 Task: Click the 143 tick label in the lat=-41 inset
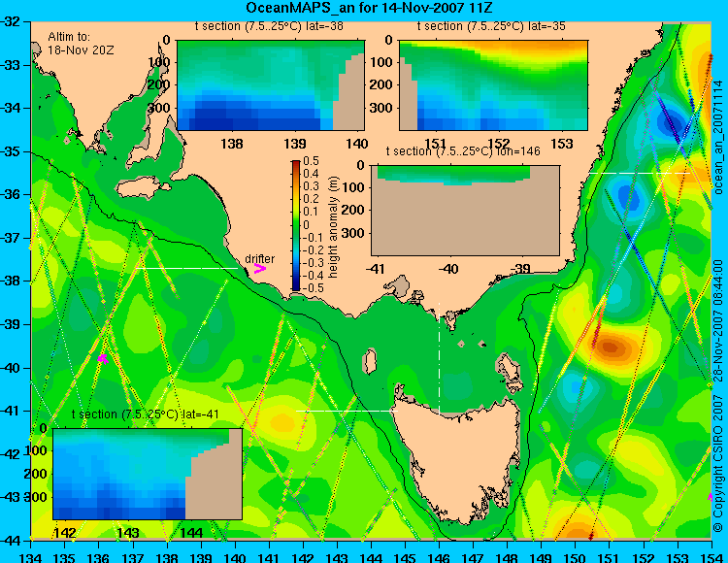[128, 533]
